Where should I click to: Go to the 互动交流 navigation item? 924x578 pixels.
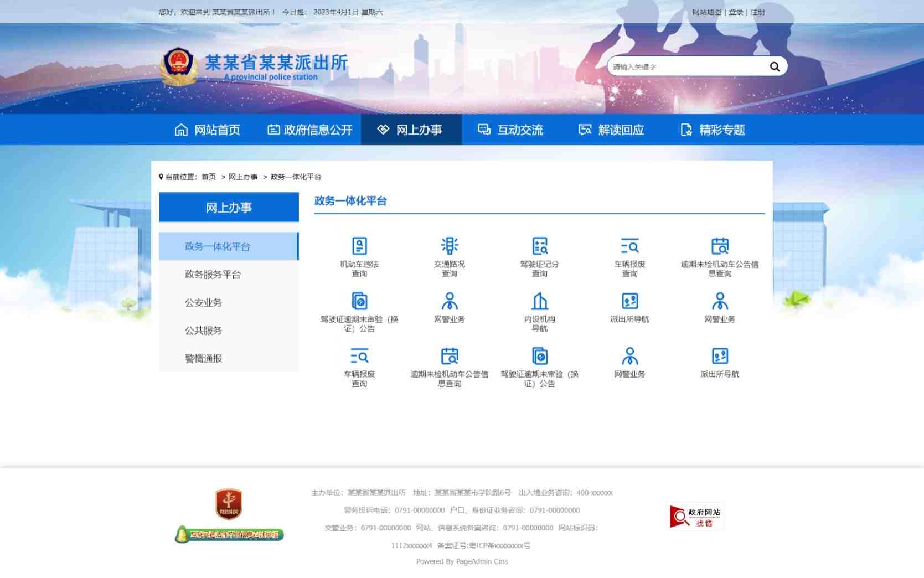510,130
